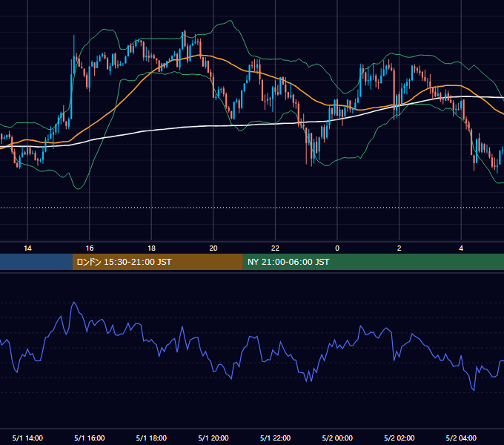Click the 5/1 22:00 date label
This screenshot has height=445, width=504.
[x=275, y=438]
